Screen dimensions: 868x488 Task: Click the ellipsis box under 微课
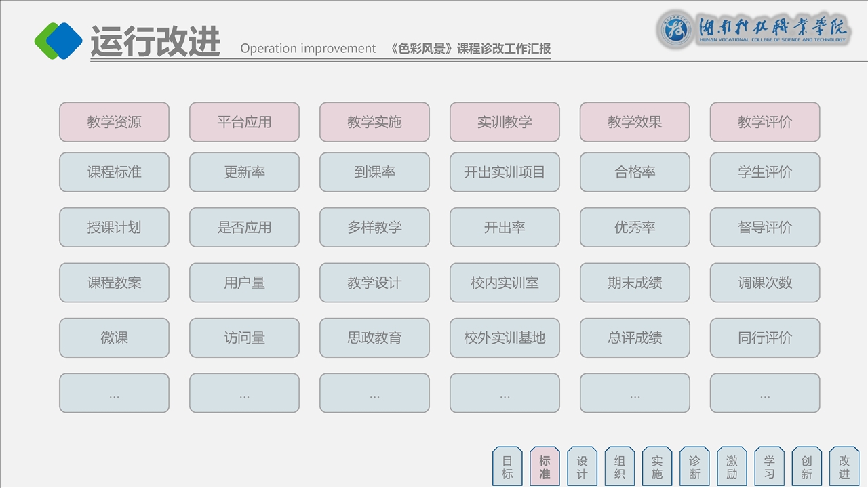tap(114, 393)
